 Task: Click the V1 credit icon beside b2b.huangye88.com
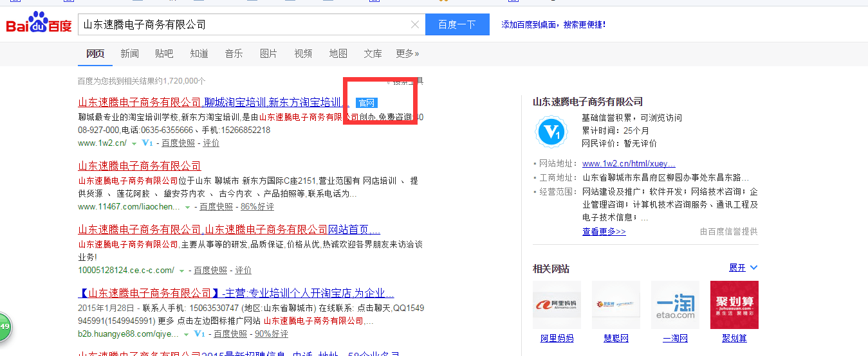199,334
